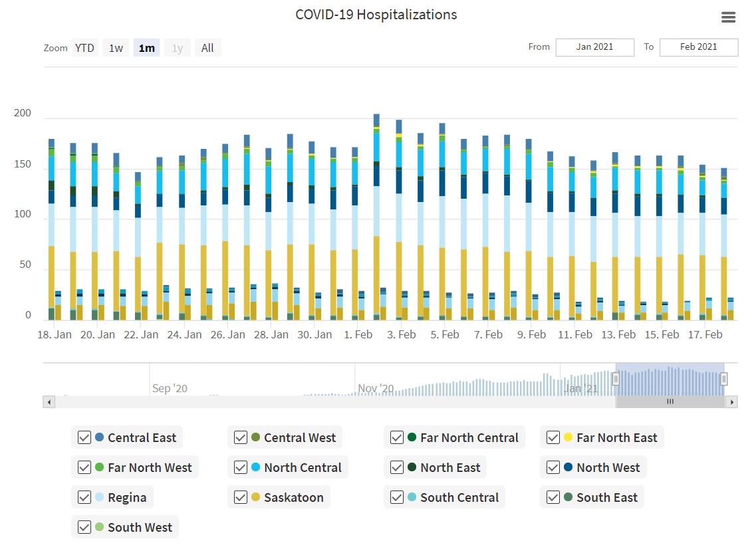Click the North Central legend label
Image resolution: width=756 pixels, height=553 pixels.
pyautogui.click(x=303, y=468)
